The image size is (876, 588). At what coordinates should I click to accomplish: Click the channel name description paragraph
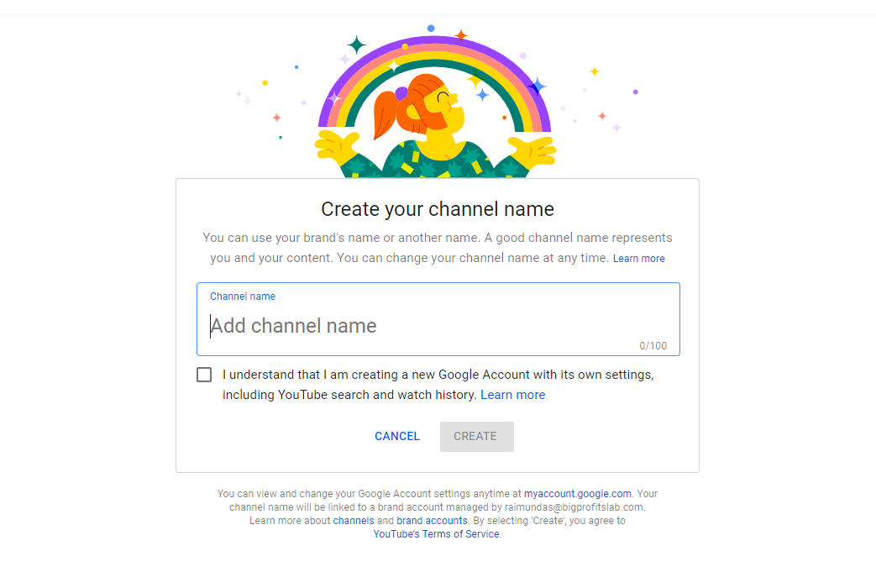point(437,246)
